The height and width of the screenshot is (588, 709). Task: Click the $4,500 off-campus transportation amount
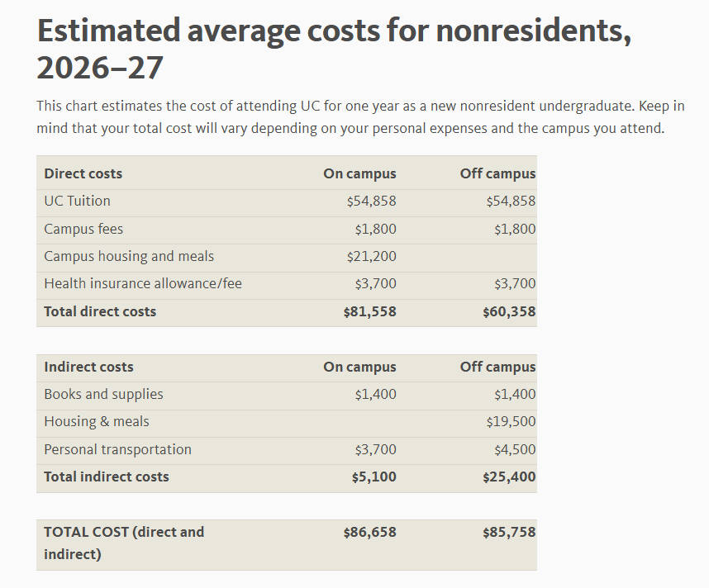coord(515,449)
